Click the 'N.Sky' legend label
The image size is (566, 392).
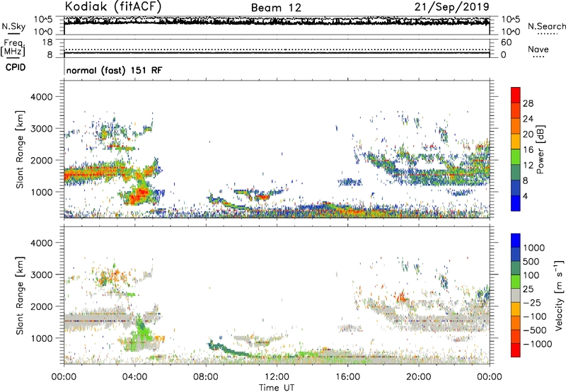click(13, 26)
